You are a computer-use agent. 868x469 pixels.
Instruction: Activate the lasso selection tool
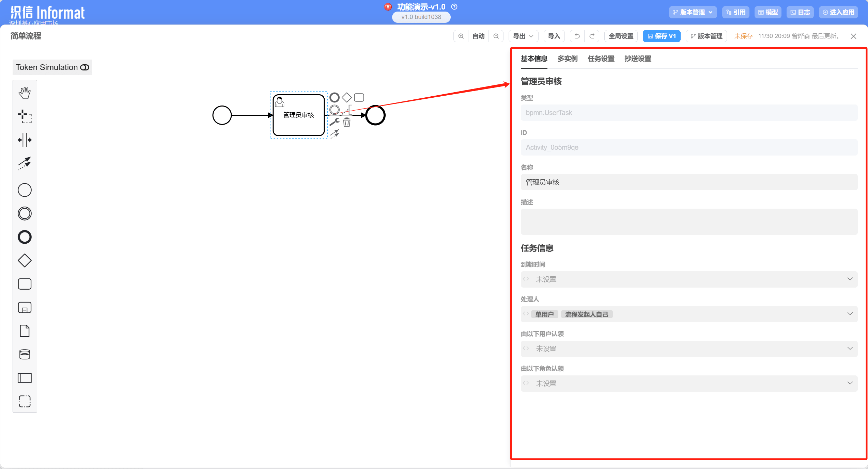point(25,116)
